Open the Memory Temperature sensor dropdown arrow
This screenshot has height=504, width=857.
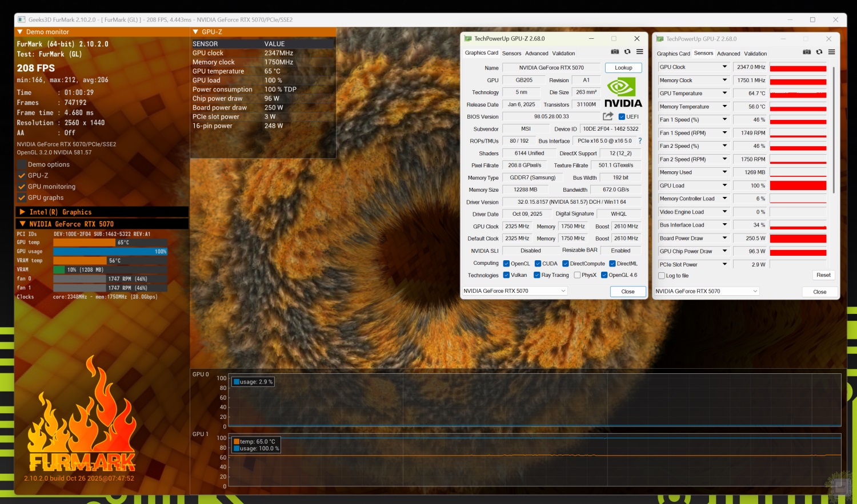point(724,106)
